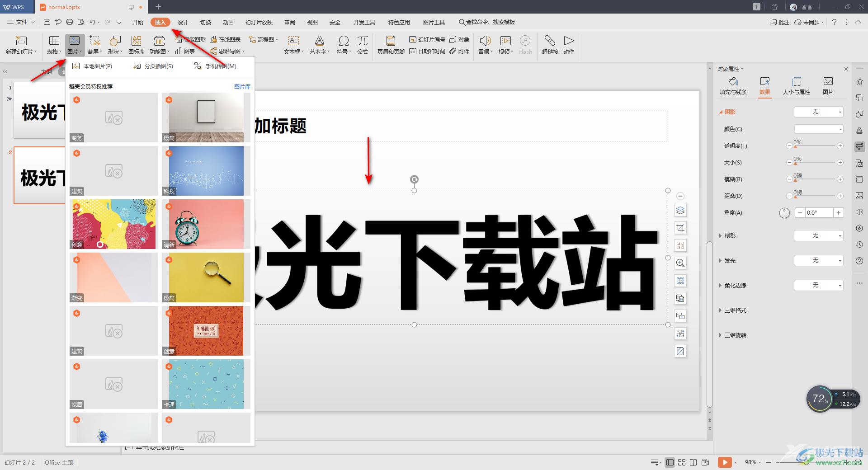Click the crop icon beside the picture
This screenshot has height=470, width=868.
[x=680, y=228]
